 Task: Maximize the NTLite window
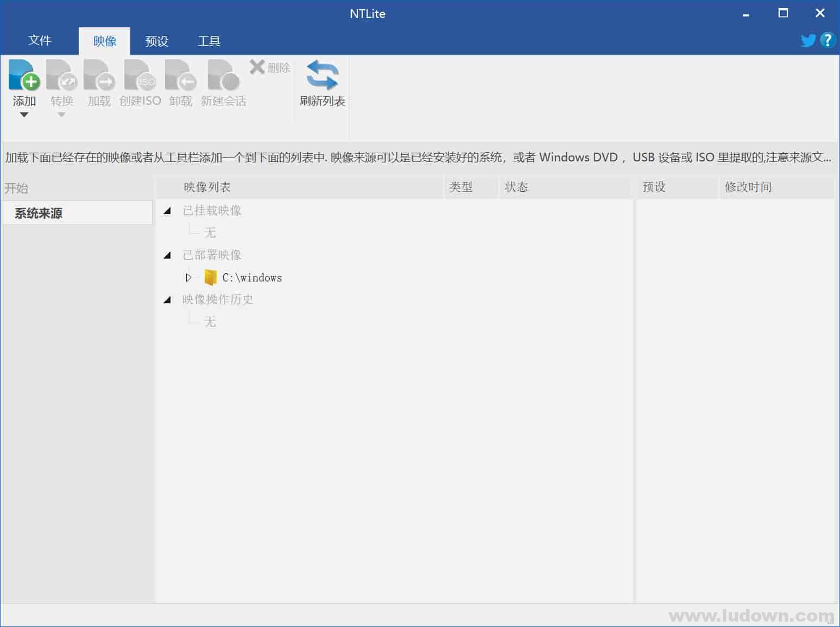[783, 14]
